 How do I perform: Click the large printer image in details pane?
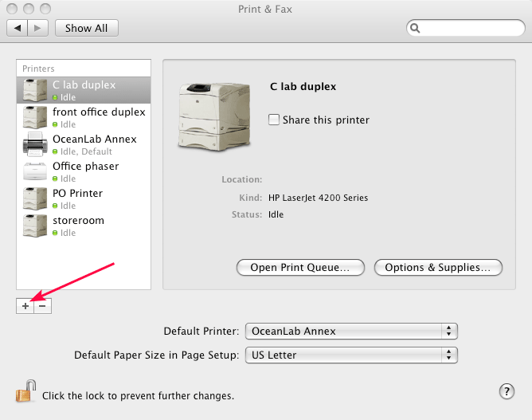point(214,116)
